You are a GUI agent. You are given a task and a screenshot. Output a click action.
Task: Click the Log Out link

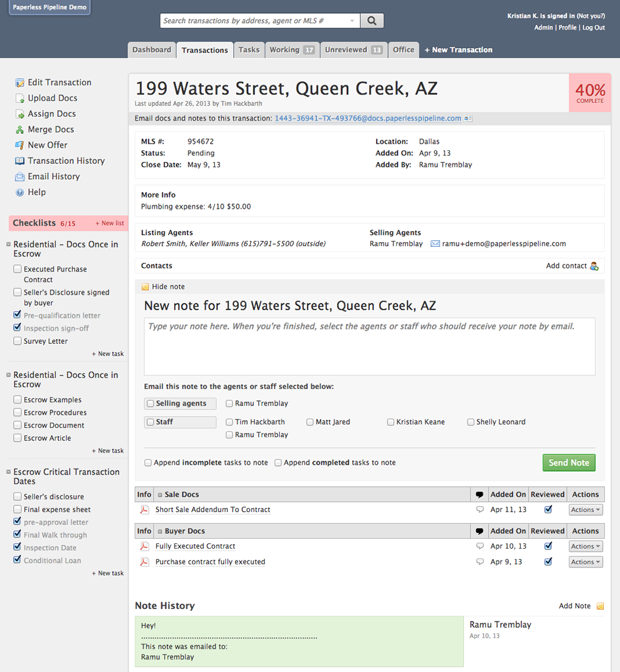click(x=594, y=28)
